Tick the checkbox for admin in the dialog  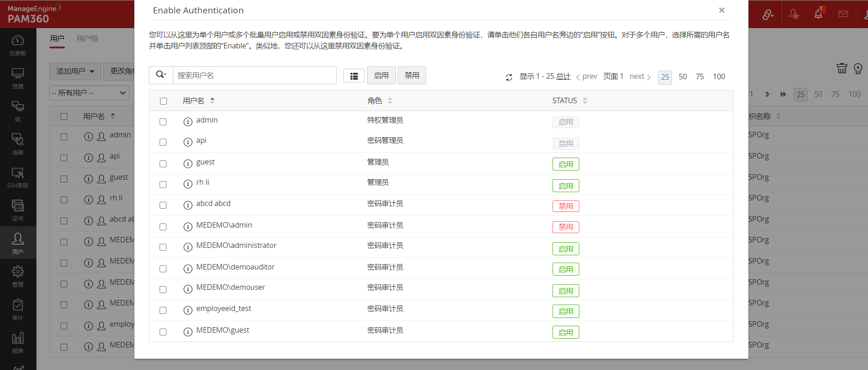(163, 122)
